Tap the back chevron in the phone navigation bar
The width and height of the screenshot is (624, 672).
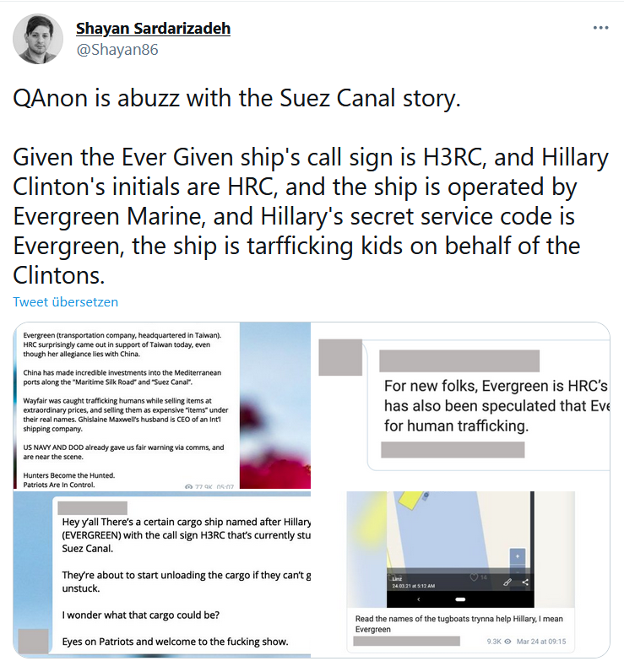[x=419, y=599]
